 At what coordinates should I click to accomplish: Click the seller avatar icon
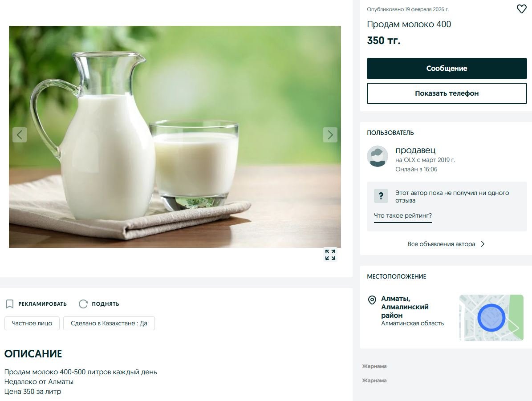click(x=377, y=156)
